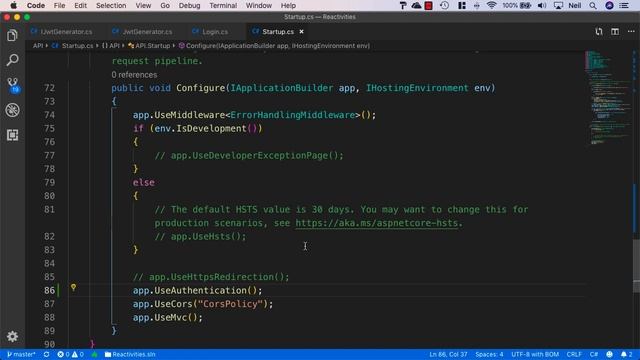This screenshot has height=360, width=640.
Task: Open Manage gear at sidebar bottom
Action: (12, 336)
